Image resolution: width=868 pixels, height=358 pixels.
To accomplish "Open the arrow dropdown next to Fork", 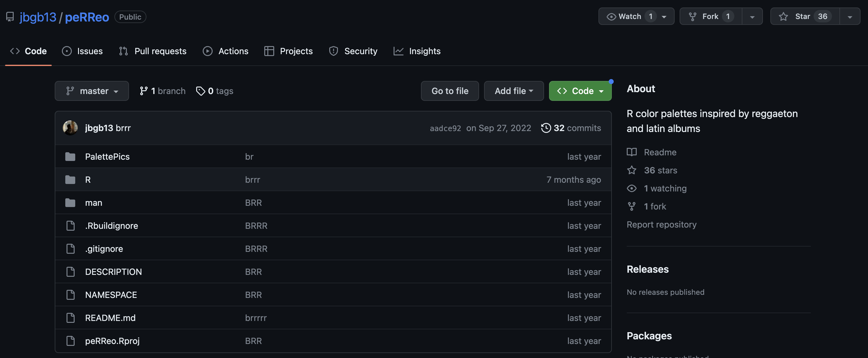I will click(752, 16).
